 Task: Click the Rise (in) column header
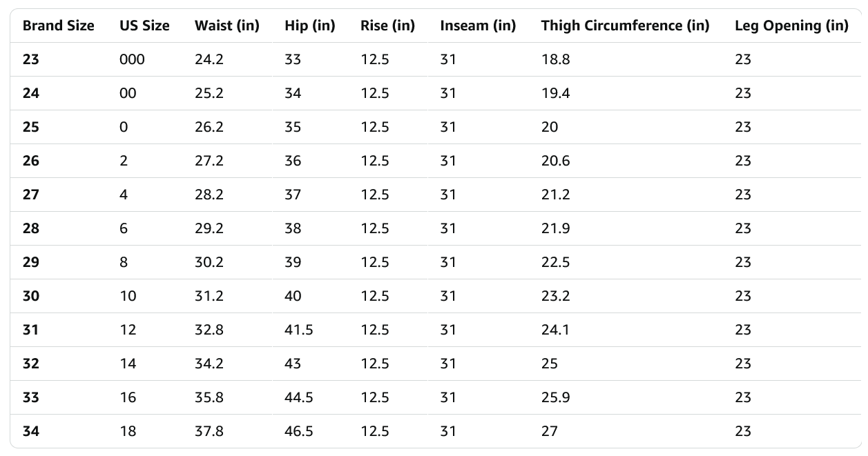click(x=387, y=26)
